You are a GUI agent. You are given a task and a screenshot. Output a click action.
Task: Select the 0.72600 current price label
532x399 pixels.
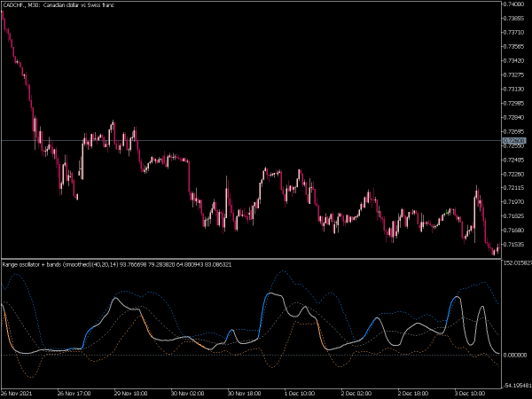(514, 140)
